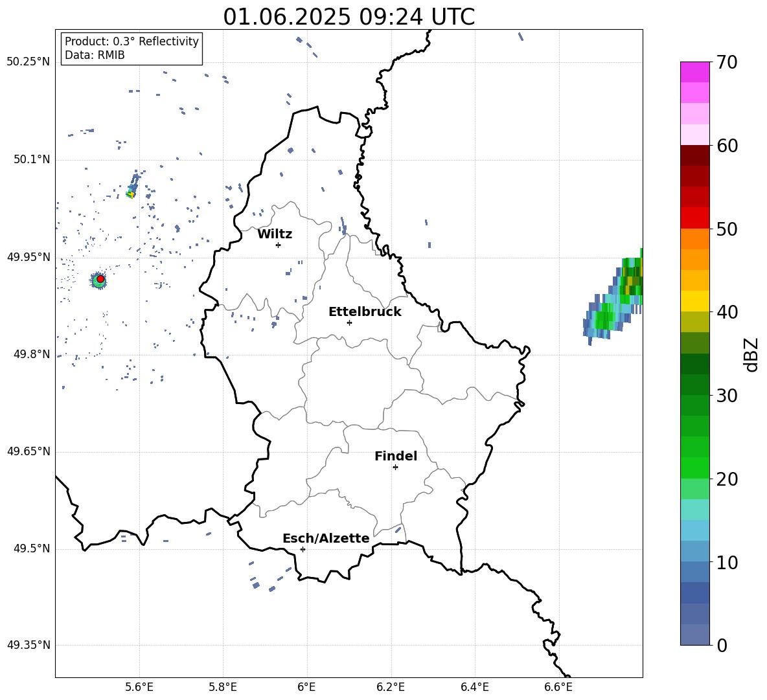The width and height of the screenshot is (767, 700).
Task: Pick the yellow swatch just above 40
Action: [x=694, y=301]
